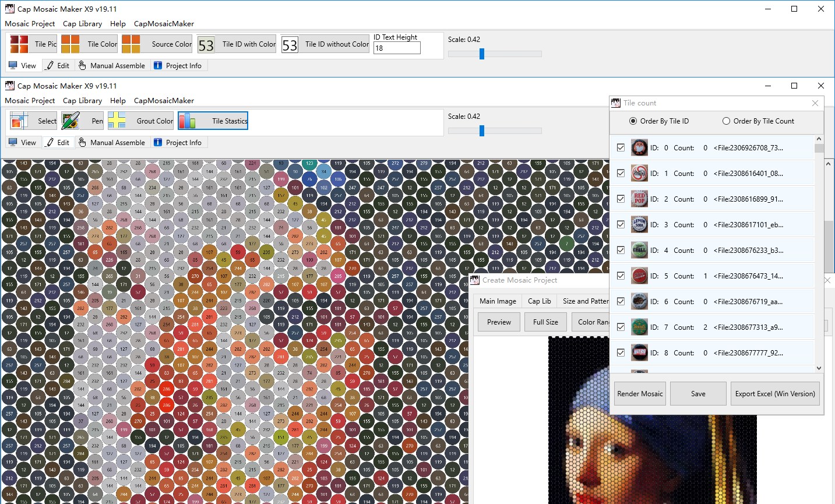Click cap thumbnail for tile ID 1
The image size is (835, 504).
639,173
